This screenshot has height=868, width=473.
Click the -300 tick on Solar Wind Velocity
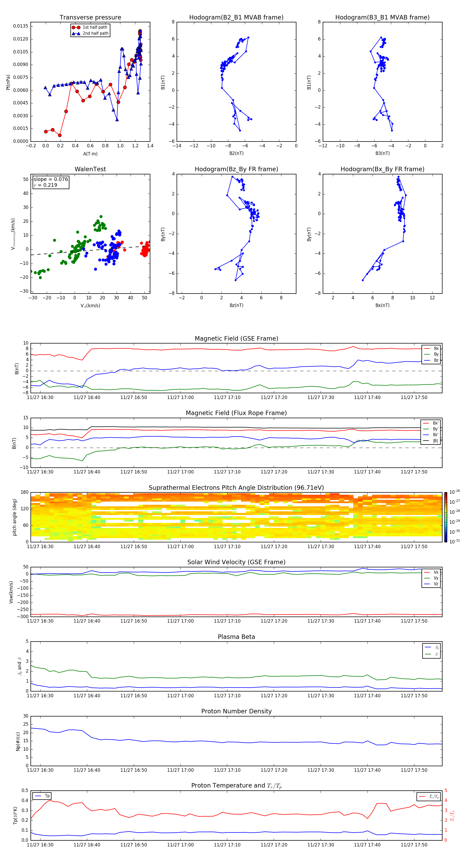[x=23, y=617]
